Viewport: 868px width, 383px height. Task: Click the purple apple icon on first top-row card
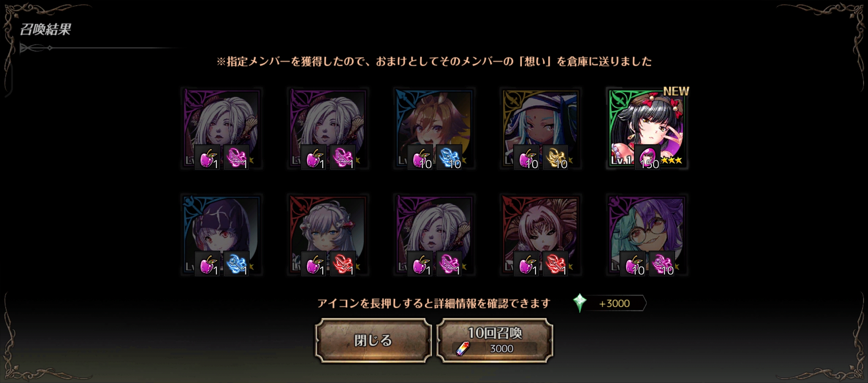[x=207, y=157]
